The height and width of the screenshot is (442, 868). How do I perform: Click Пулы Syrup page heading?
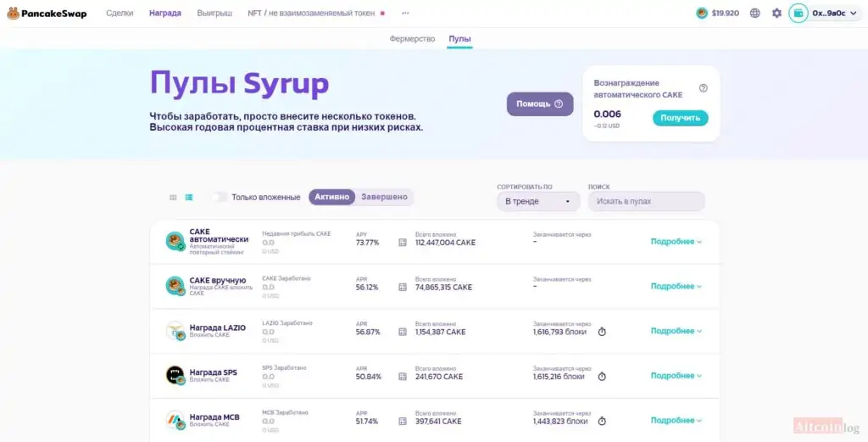pos(239,85)
